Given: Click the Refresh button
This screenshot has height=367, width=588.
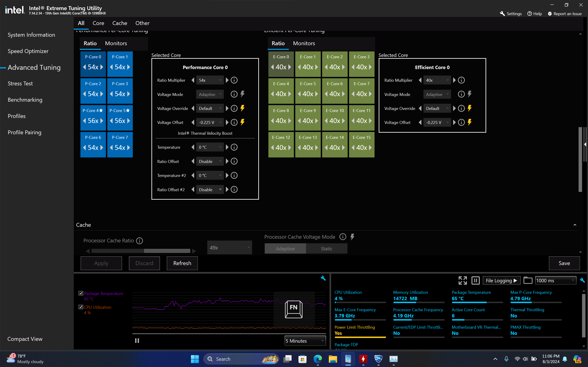Looking at the screenshot, I should (182, 263).
